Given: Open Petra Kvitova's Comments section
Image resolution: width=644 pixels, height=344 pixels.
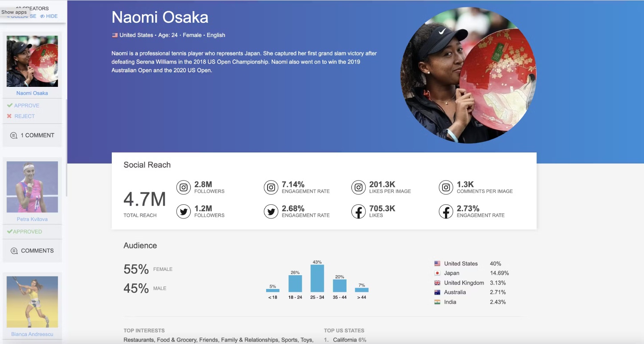Looking at the screenshot, I should click(x=32, y=251).
